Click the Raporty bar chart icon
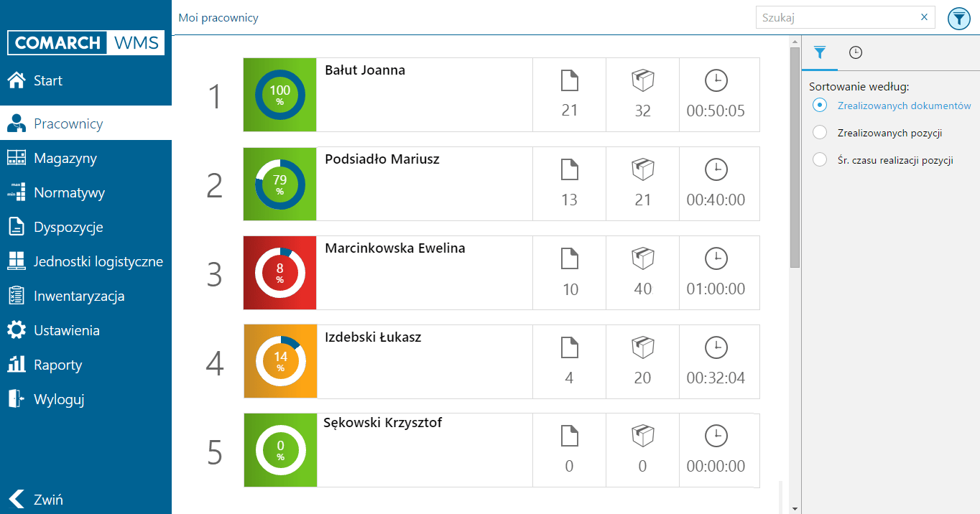The image size is (980, 514). pyautogui.click(x=16, y=365)
